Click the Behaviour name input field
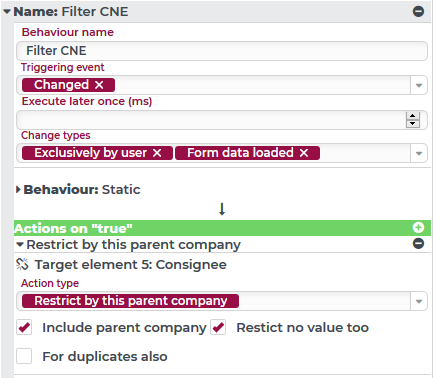This screenshot has height=378, width=433. [x=222, y=51]
